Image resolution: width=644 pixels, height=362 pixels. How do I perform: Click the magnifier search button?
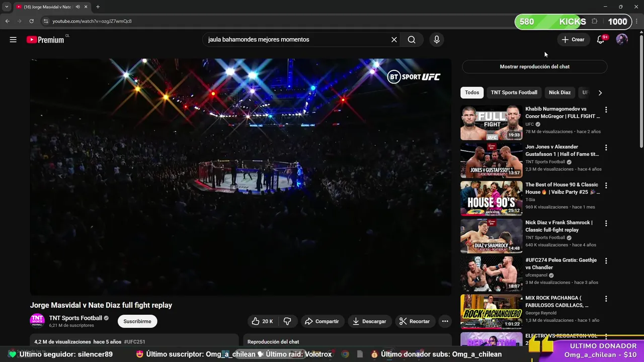click(x=412, y=40)
